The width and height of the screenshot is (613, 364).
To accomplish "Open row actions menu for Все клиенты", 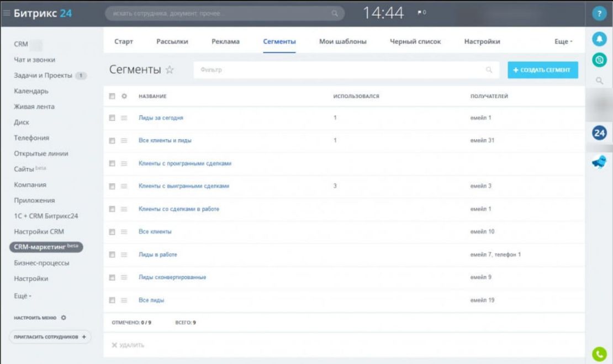I will pos(124,232).
